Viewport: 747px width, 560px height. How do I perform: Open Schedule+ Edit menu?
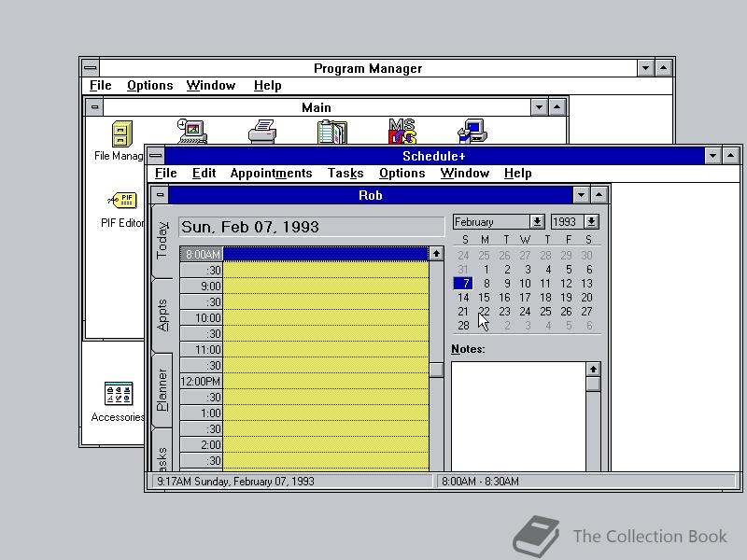(x=204, y=173)
